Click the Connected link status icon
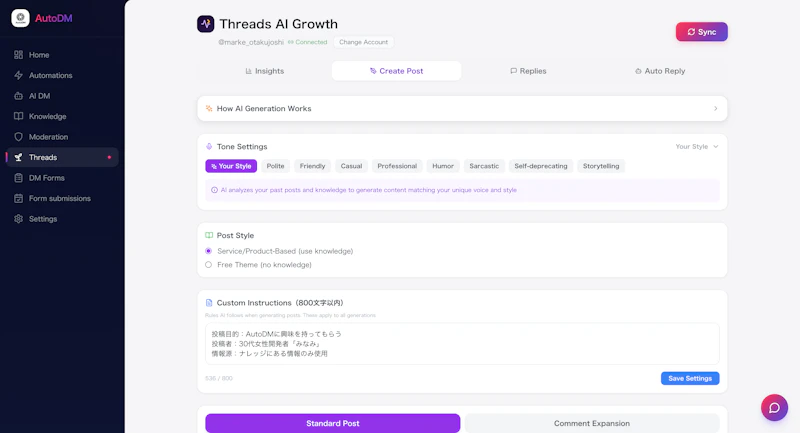 pyautogui.click(x=290, y=42)
